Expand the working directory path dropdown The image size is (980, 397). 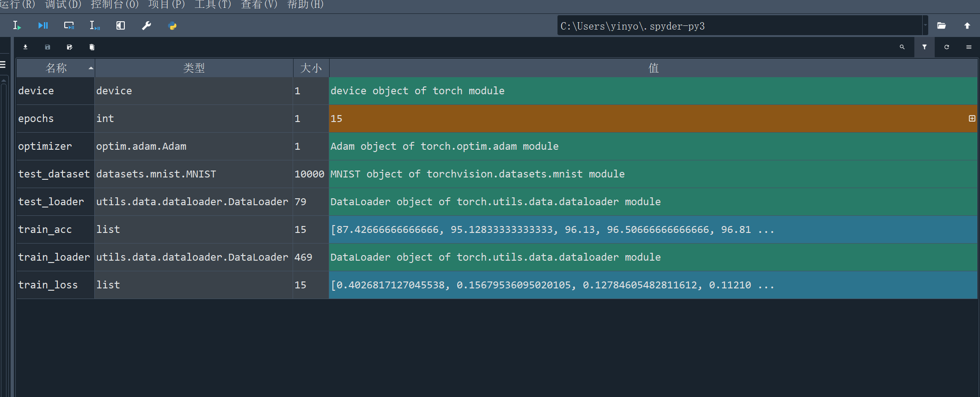click(925, 26)
